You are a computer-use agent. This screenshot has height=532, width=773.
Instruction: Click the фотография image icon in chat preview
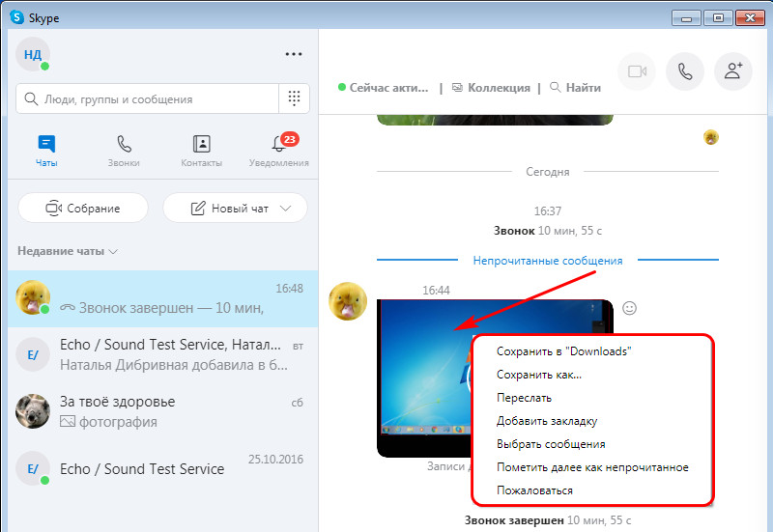[x=68, y=421]
